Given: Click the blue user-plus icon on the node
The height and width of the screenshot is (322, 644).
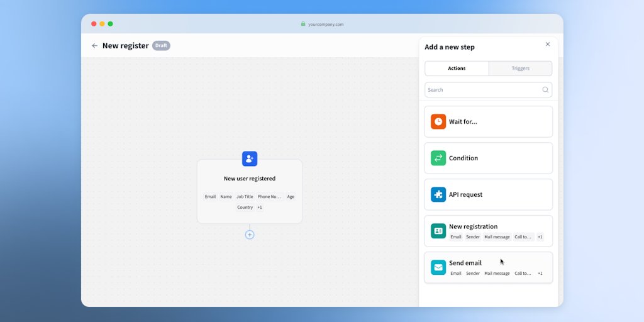Looking at the screenshot, I should [x=250, y=159].
